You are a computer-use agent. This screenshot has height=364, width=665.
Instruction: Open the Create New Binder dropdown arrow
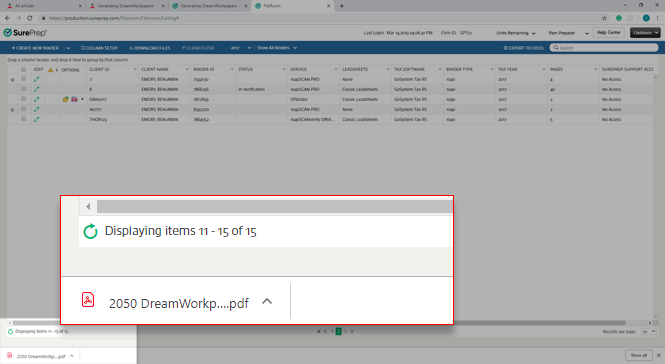point(68,48)
